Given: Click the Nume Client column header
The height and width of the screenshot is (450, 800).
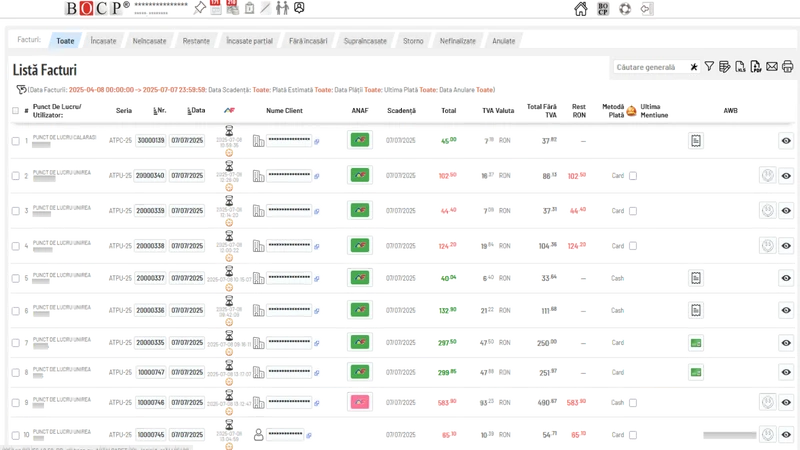Looking at the screenshot, I should pos(285,111).
